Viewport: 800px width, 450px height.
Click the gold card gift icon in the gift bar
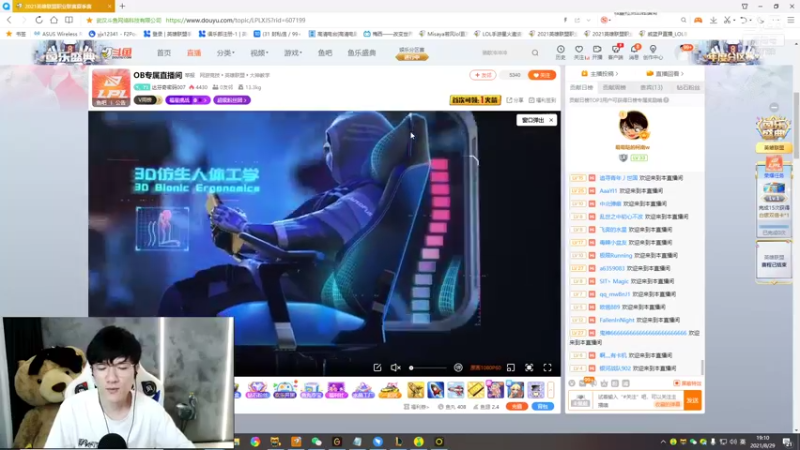click(476, 390)
